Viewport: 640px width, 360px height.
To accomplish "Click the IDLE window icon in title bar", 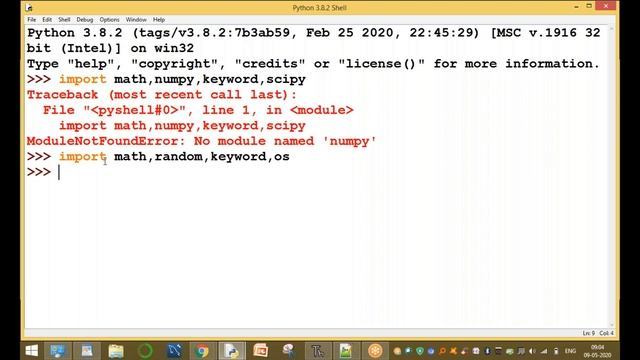I will (29, 7).
